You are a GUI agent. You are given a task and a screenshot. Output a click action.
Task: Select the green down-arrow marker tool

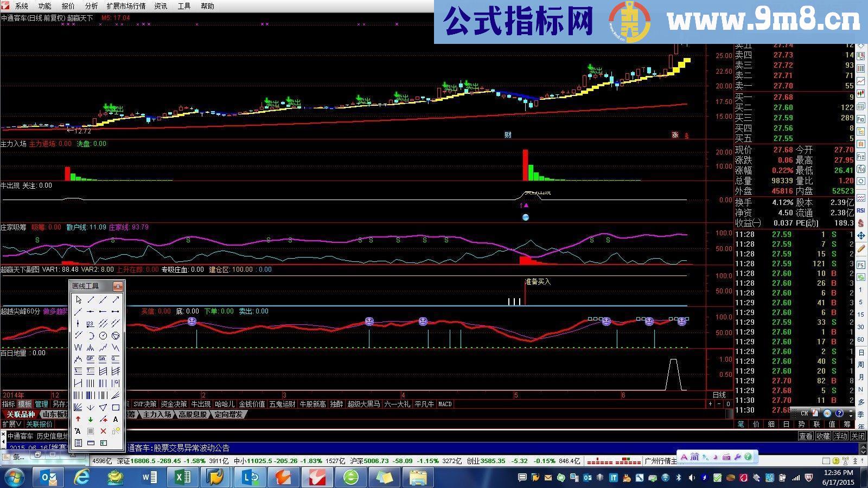point(91,419)
